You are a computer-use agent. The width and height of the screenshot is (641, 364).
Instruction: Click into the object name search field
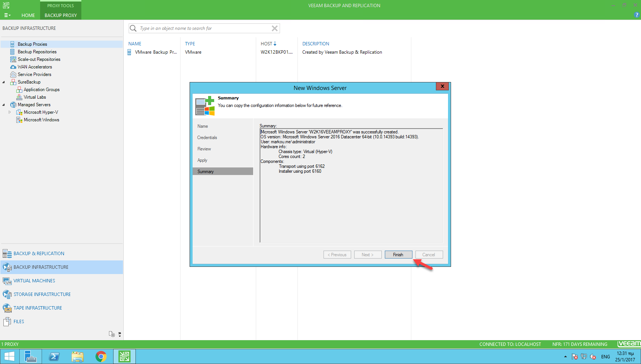point(204,28)
